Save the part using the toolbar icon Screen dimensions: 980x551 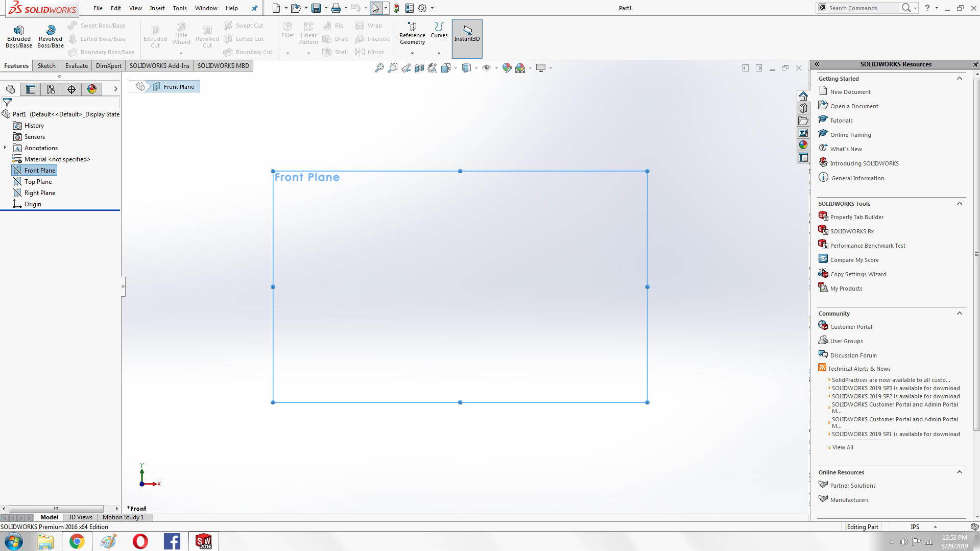pos(316,8)
